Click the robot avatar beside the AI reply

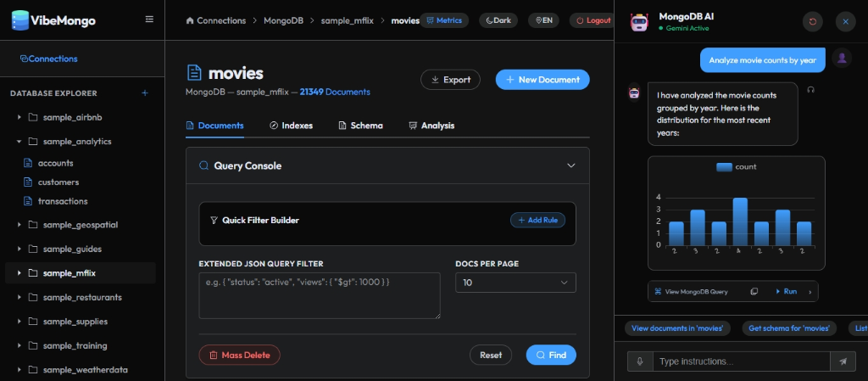click(634, 92)
